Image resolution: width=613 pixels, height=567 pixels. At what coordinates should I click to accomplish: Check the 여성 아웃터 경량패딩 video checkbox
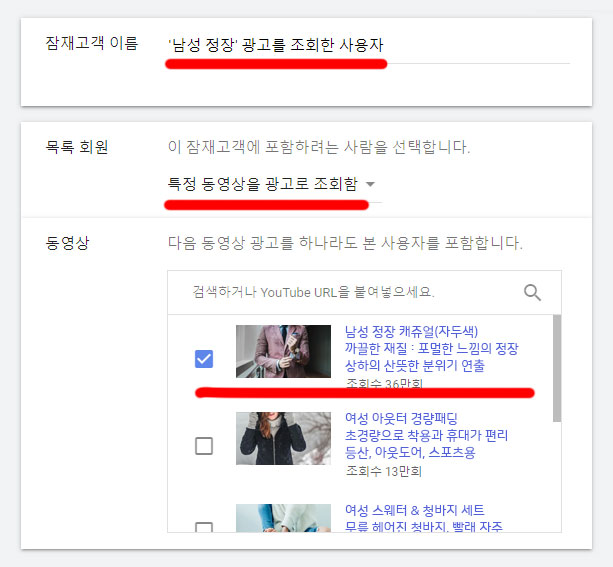[204, 446]
